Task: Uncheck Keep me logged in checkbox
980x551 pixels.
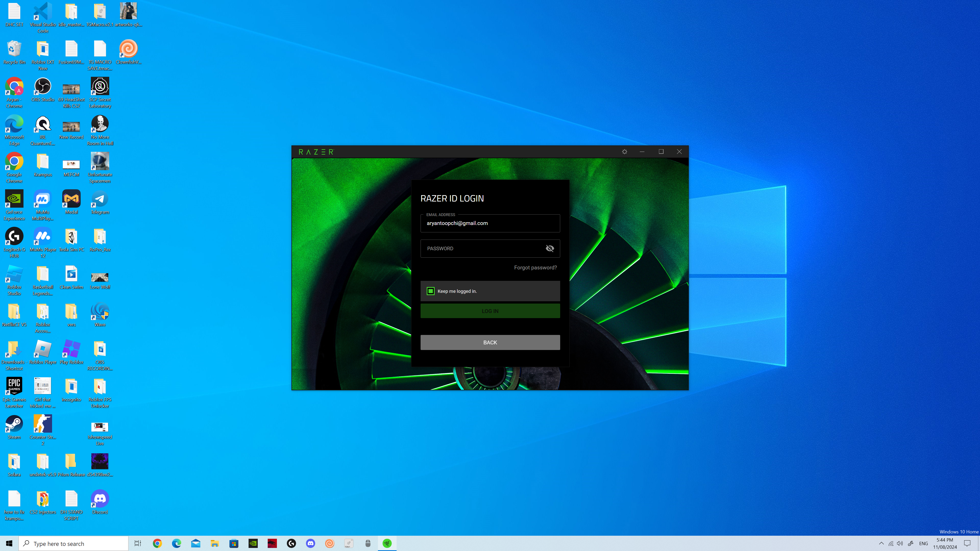Action: pos(431,291)
